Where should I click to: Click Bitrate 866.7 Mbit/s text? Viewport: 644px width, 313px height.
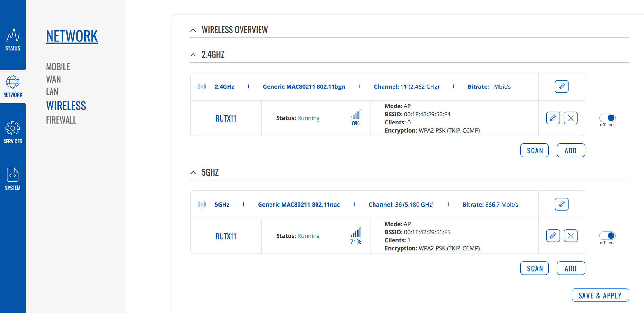tap(490, 205)
